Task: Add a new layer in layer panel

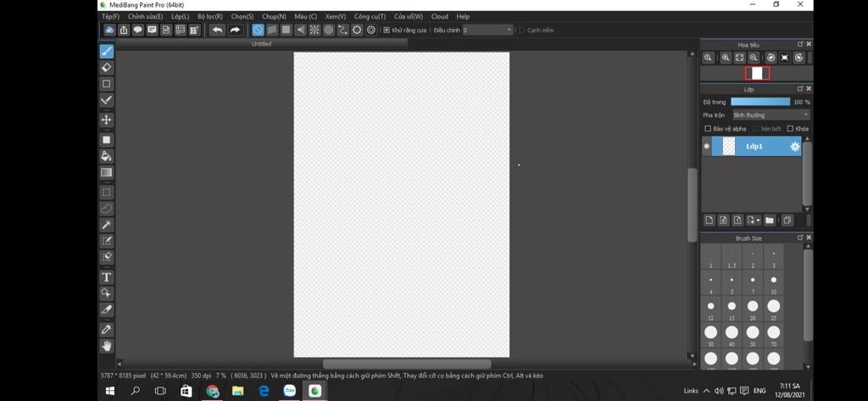Action: 709,220
